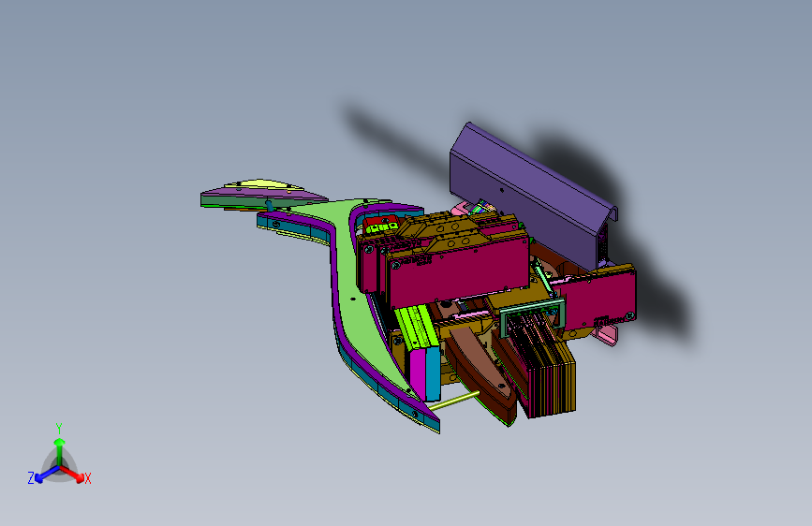This screenshot has width=812, height=526.
Task: Select the pink bracket at lower right
Action: click(x=607, y=333)
